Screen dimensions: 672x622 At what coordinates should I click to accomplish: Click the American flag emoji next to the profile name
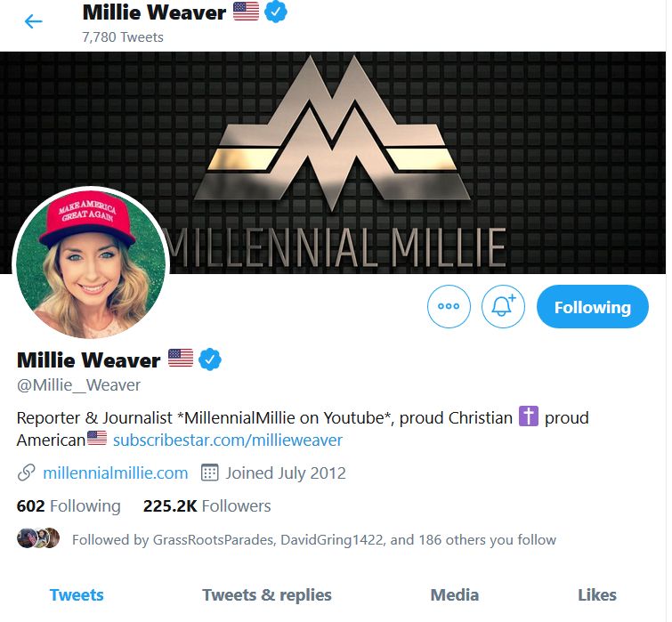(181, 358)
